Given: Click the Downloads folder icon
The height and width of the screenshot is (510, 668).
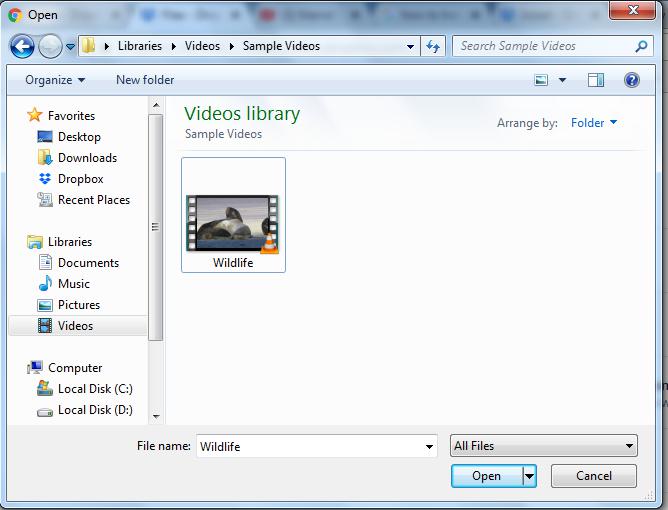Looking at the screenshot, I should click(x=45, y=158).
